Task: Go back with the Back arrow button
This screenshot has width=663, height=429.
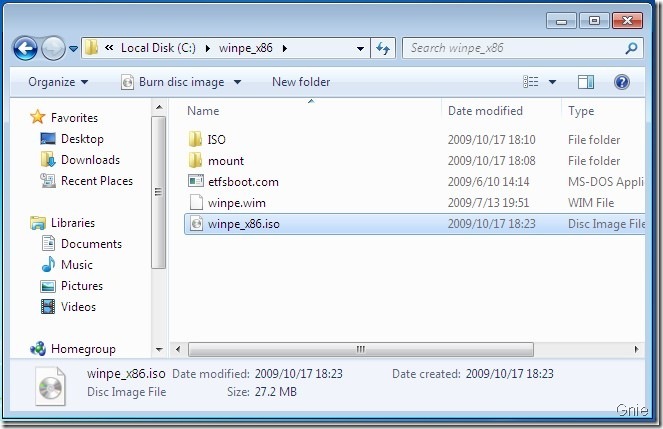Action: tap(25, 48)
